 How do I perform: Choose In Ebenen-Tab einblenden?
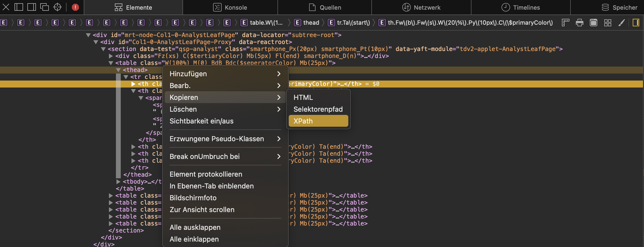[225, 186]
